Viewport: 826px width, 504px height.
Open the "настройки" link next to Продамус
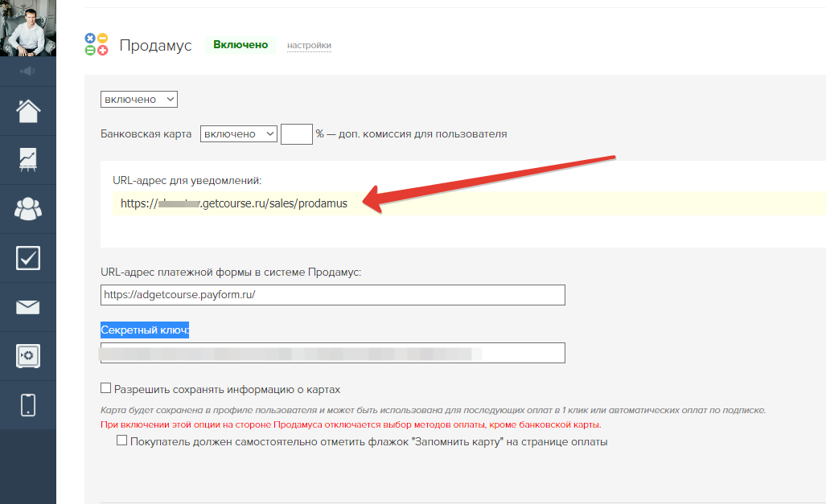point(309,46)
